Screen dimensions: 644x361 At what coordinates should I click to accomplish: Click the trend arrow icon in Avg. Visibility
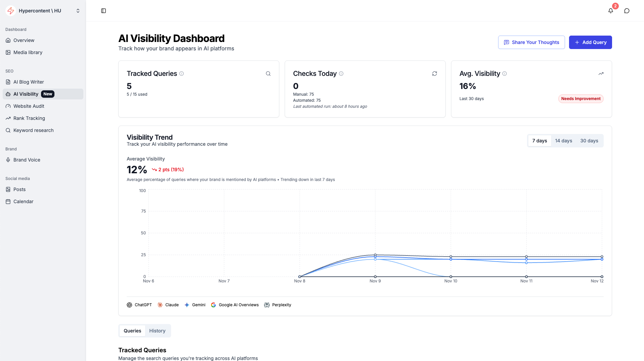click(601, 74)
